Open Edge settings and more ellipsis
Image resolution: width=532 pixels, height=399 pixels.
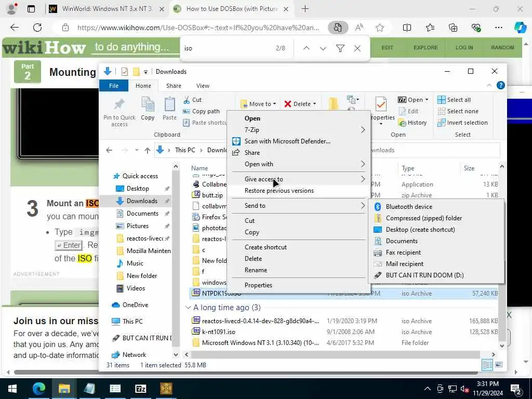[x=498, y=28]
